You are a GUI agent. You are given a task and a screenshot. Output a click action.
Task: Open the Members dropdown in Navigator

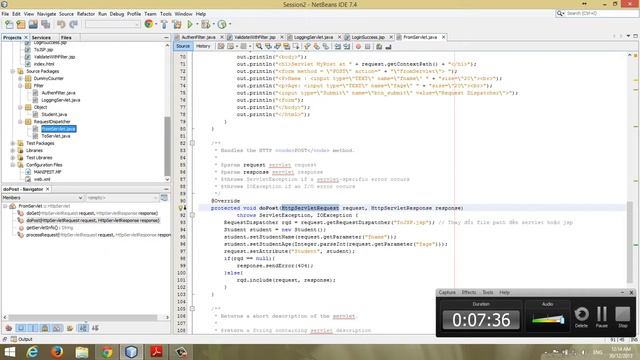(42, 198)
